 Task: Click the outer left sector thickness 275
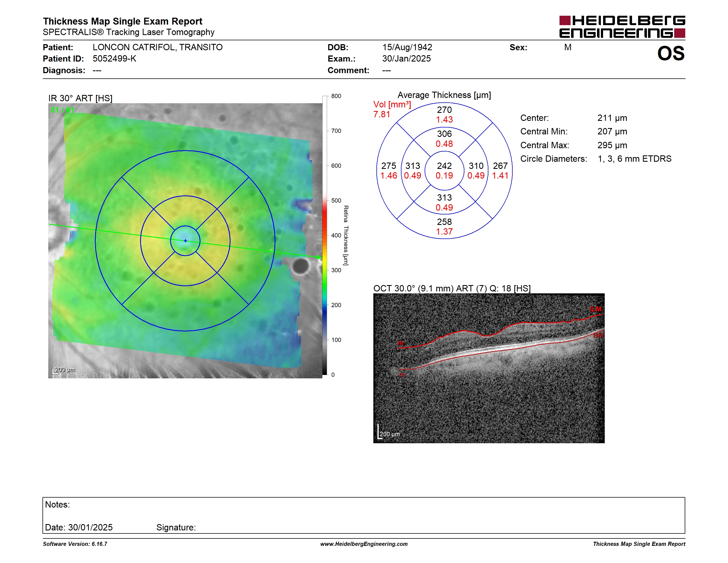389,166
